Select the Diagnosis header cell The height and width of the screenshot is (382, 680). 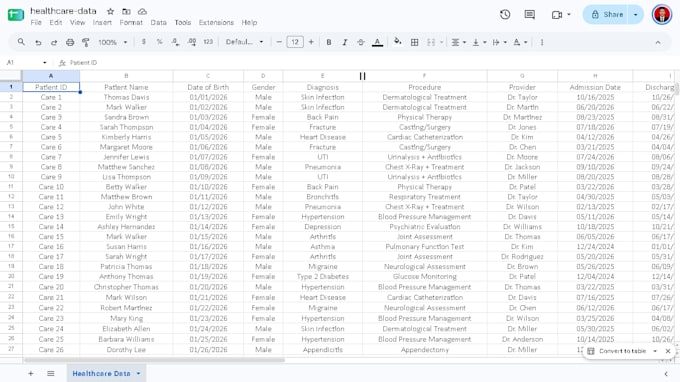(x=323, y=87)
